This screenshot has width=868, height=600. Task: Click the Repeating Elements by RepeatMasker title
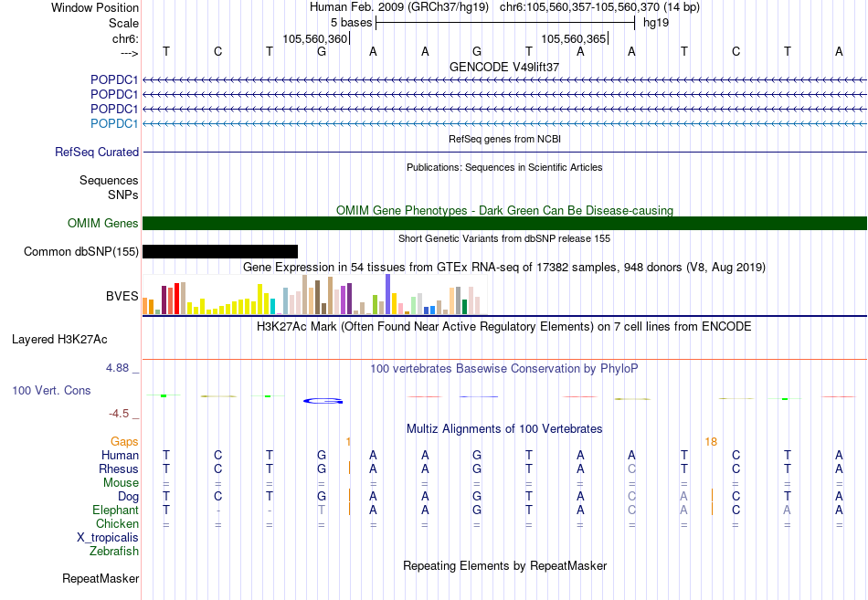pyautogui.click(x=504, y=565)
